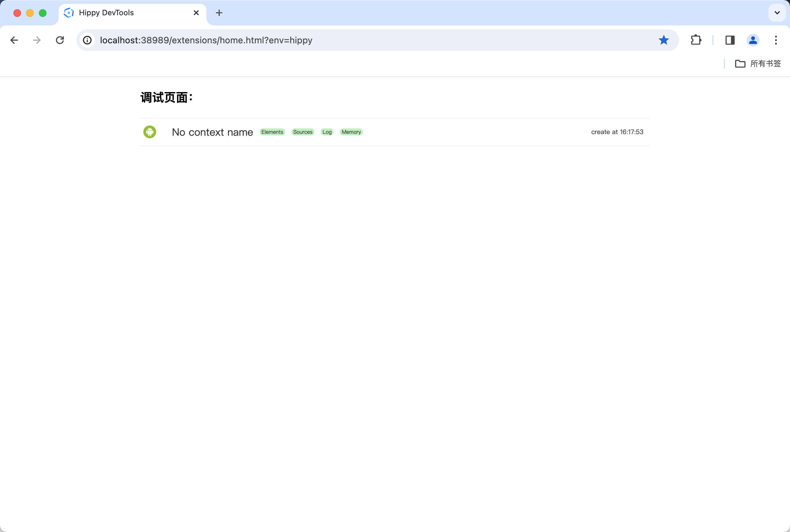Open the Elements tag
790x532 pixels.
272,132
